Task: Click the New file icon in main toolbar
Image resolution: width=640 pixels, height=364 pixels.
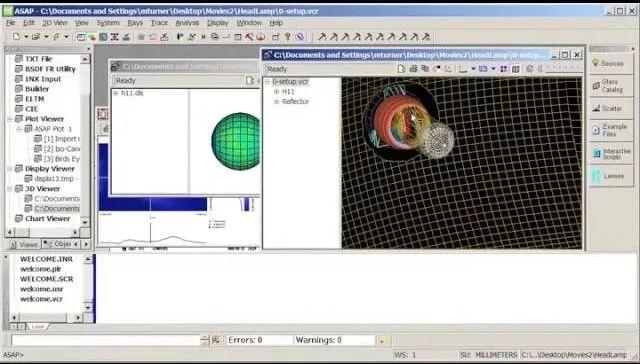Action: pyautogui.click(x=16, y=37)
